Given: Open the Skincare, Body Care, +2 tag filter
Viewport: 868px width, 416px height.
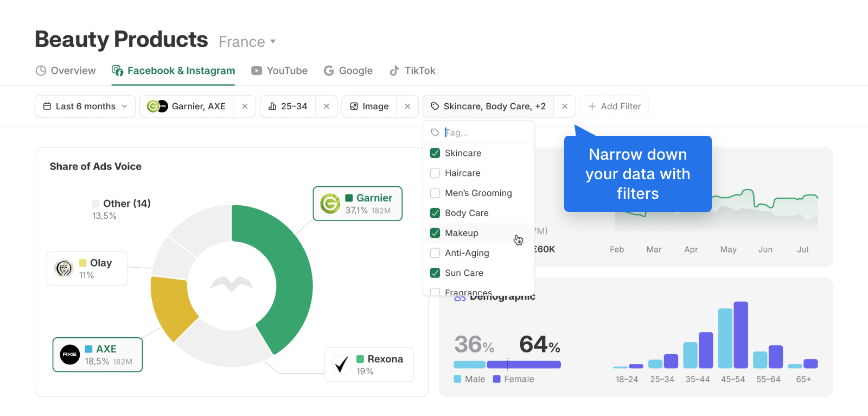Looking at the screenshot, I should 488,106.
